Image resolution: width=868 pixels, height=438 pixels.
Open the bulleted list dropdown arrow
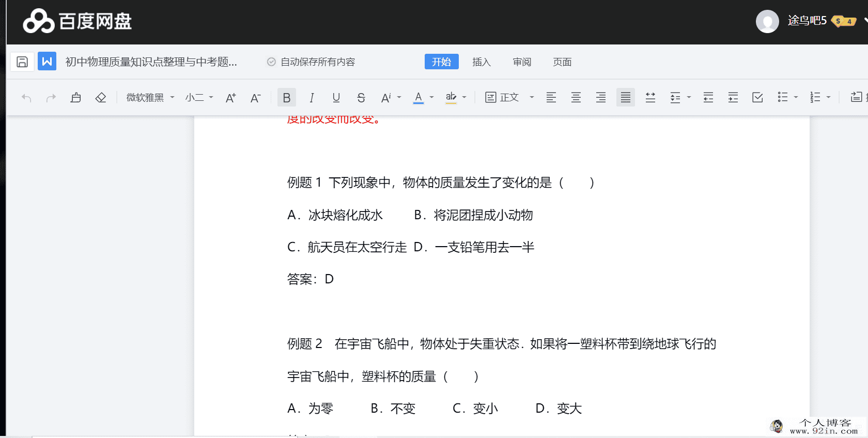click(x=796, y=97)
